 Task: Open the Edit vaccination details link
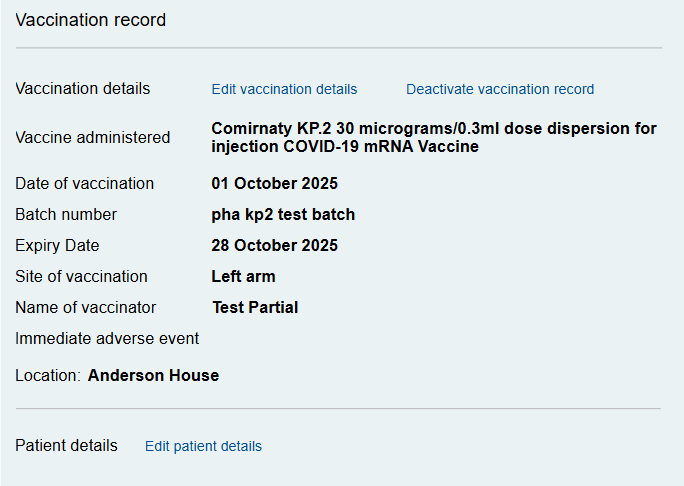[x=284, y=89]
